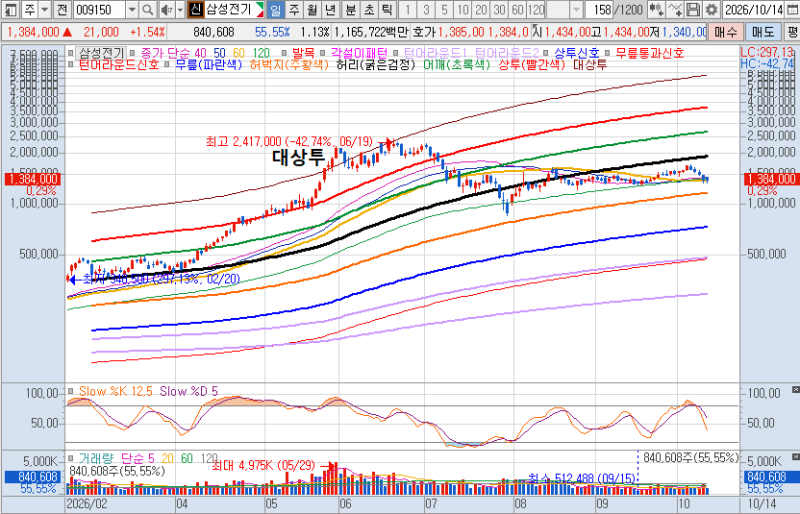This screenshot has width=800, height=514.
Task: Save chart settings with floppy icon
Action: pos(693,9)
